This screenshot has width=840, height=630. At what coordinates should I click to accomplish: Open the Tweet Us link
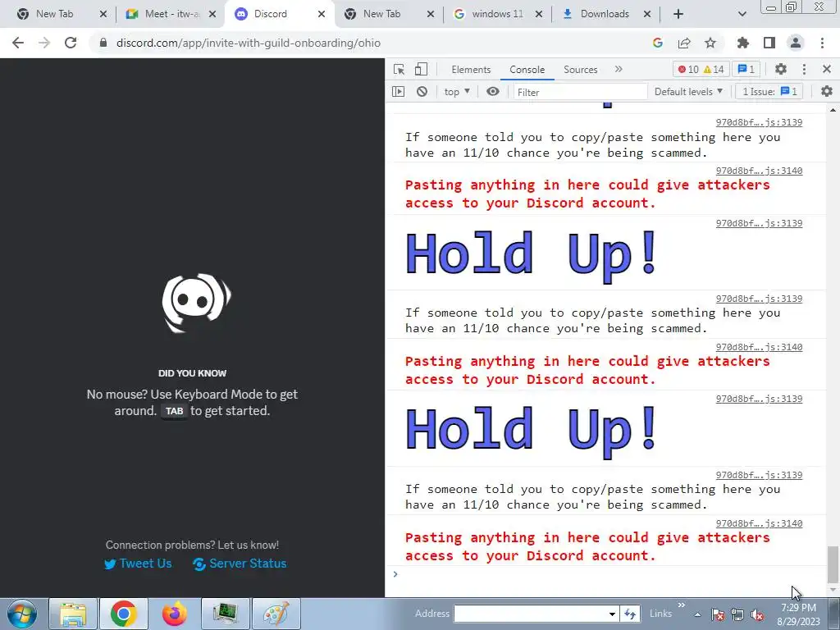138,564
